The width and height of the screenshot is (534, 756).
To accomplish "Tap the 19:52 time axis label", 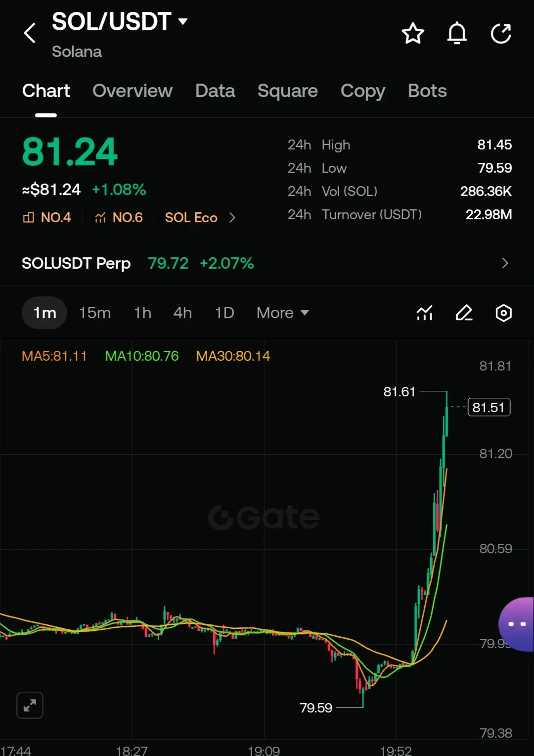I will [396, 751].
